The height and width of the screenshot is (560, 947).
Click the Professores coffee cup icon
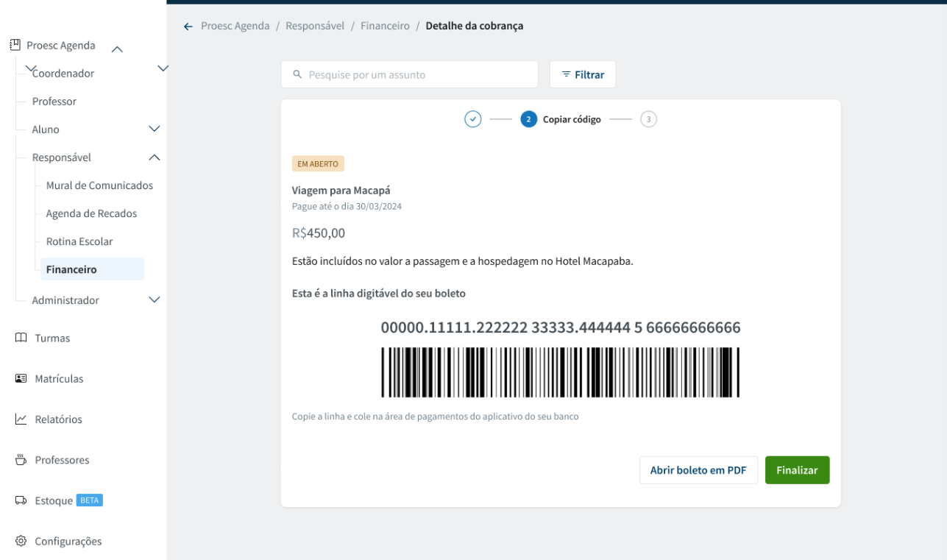(x=21, y=460)
